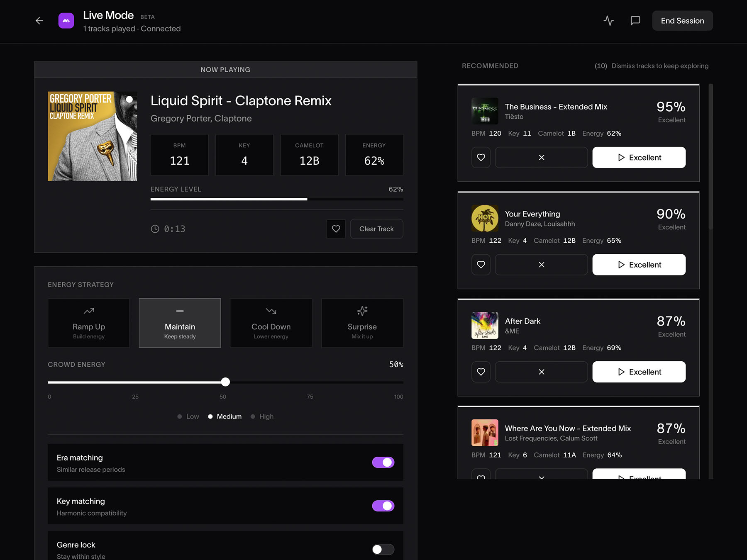Disable Key matching toggle
Screen dimensions: 747x560
tap(383, 506)
